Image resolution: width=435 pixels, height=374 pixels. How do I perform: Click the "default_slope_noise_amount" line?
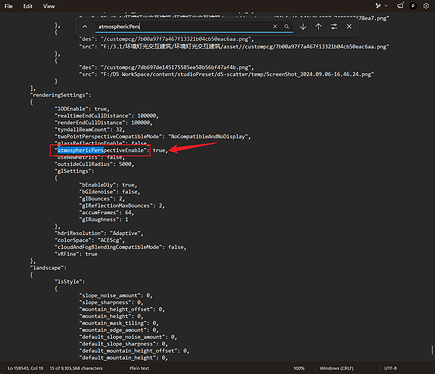pyautogui.click(x=128, y=337)
